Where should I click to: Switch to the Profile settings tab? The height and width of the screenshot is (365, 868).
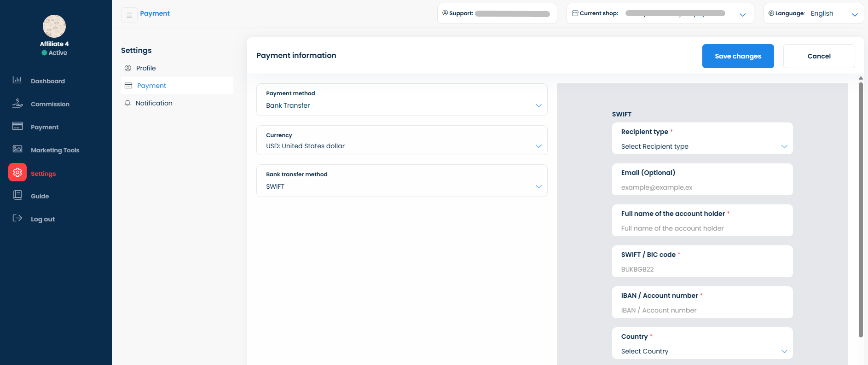click(146, 68)
